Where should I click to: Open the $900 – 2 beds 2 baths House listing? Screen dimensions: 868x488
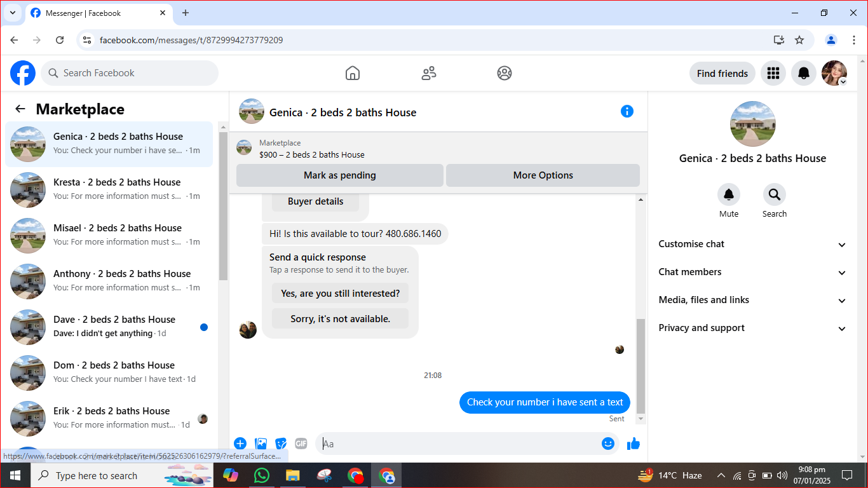click(312, 154)
